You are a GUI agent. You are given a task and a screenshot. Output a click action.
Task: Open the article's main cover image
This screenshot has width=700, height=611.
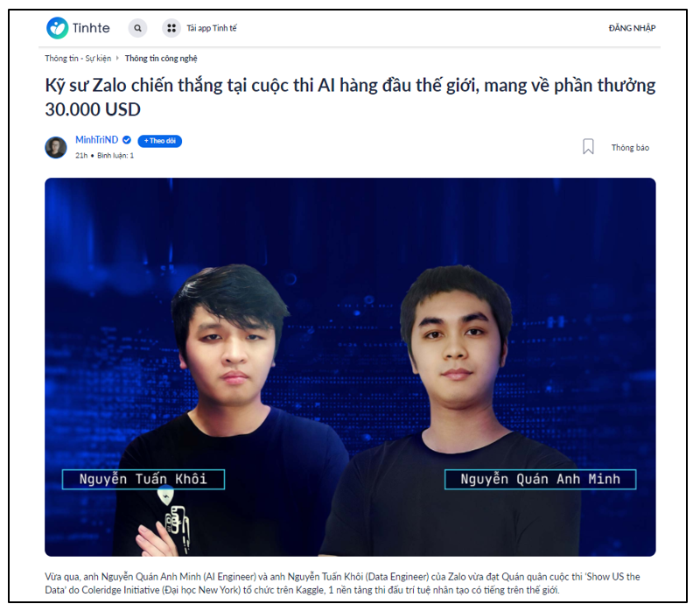pos(350,367)
